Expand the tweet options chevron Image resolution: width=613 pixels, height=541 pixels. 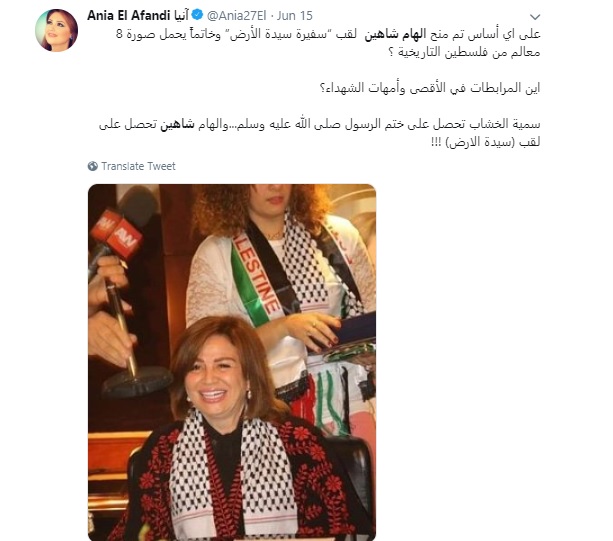coord(535,17)
